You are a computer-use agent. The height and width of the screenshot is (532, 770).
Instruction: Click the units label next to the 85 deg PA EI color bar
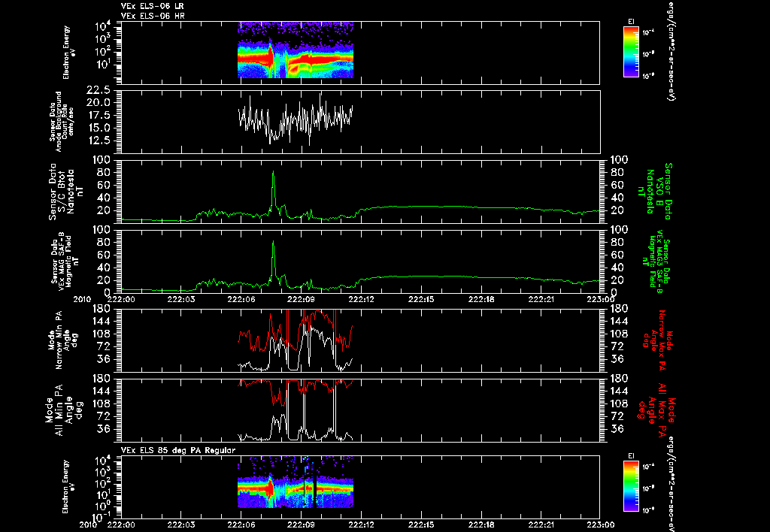point(670,485)
